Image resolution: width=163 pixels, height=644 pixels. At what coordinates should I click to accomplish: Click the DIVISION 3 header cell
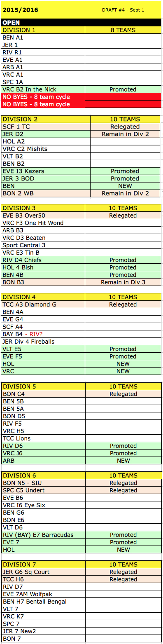(x=43, y=208)
